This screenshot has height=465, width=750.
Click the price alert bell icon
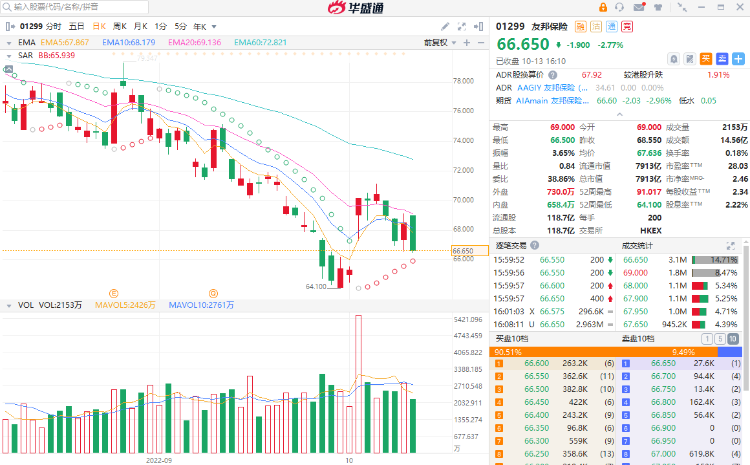[x=673, y=59]
